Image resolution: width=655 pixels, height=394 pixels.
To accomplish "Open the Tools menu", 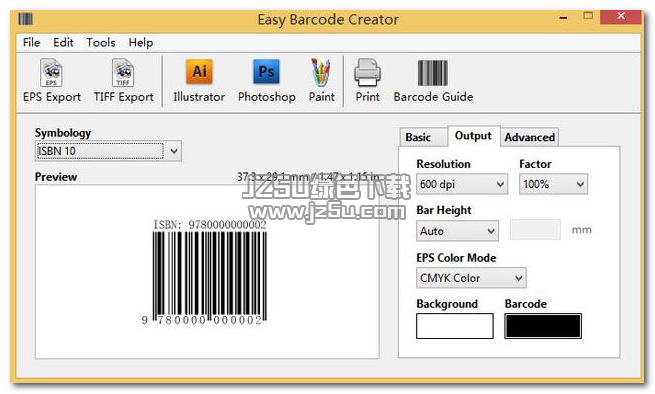I will click(101, 42).
